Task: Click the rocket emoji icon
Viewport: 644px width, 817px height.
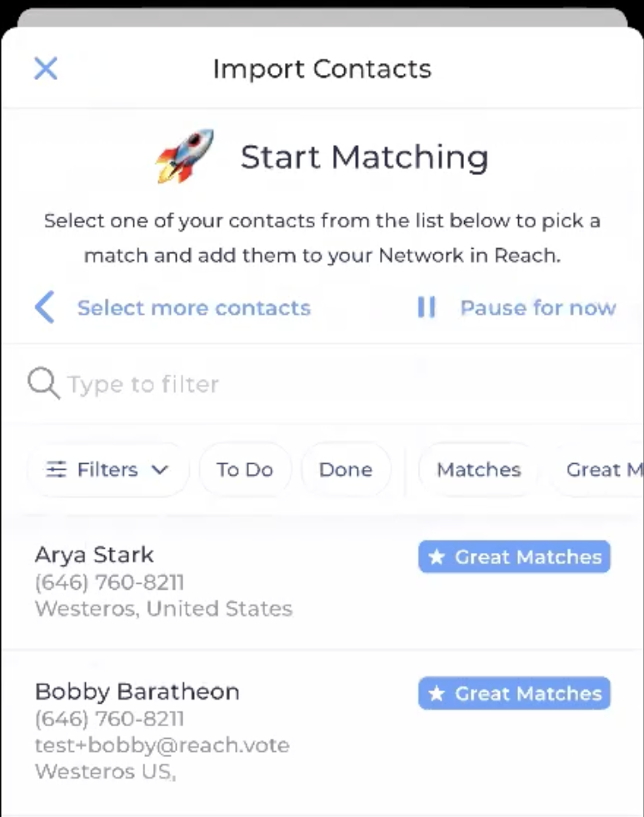Action: pos(185,156)
